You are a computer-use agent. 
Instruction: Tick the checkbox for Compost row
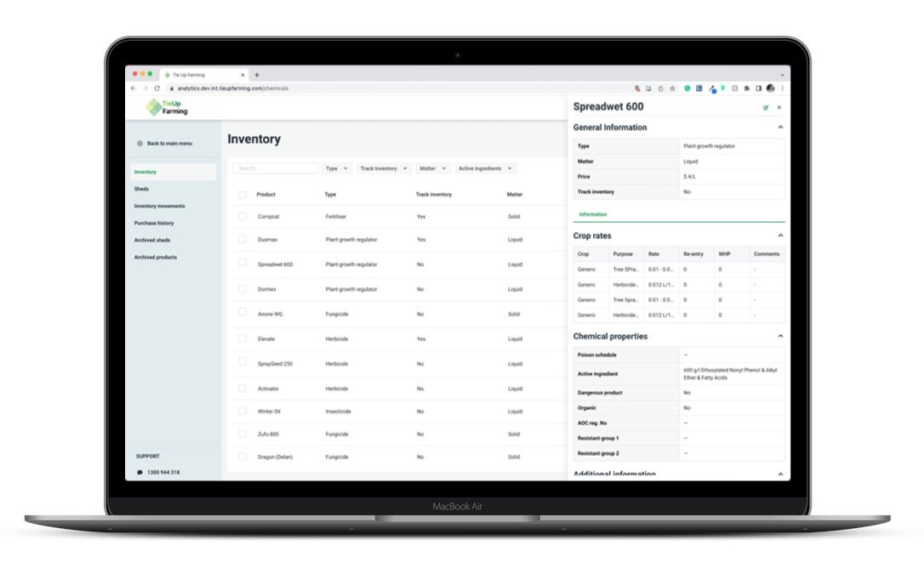pos(242,217)
